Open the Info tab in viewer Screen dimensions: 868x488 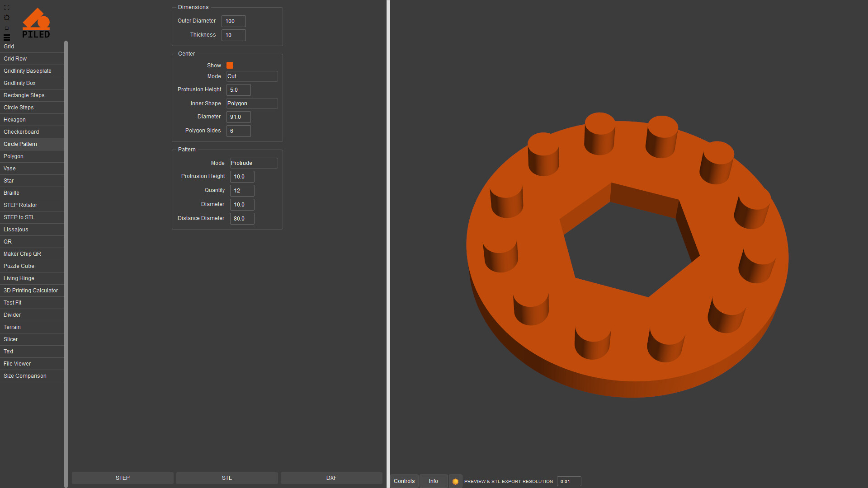[x=433, y=481]
